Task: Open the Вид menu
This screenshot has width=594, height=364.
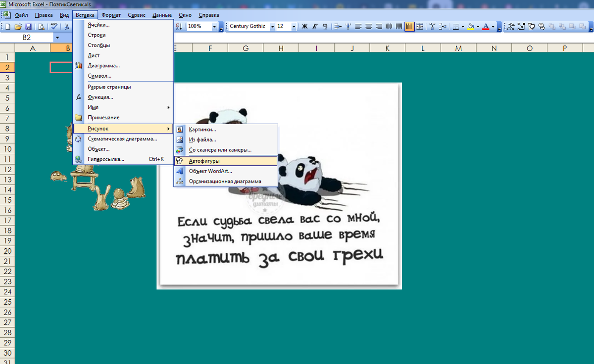Action: click(x=64, y=15)
